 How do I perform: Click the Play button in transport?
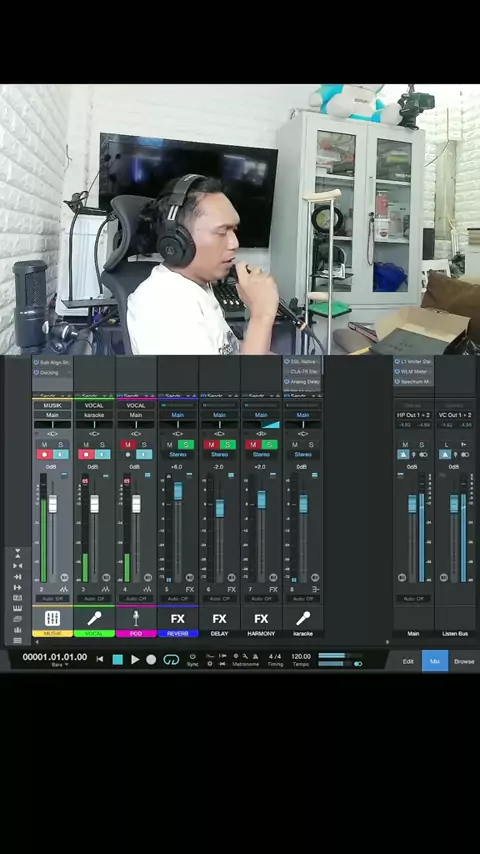click(x=135, y=660)
